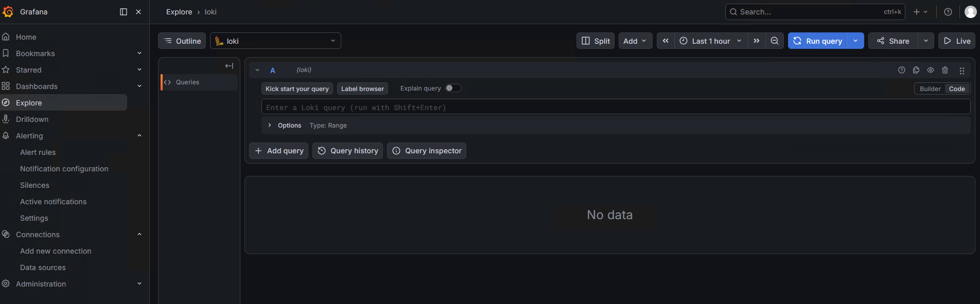Shift the time range backwards
This screenshot has height=304, width=980.
coord(666,41)
